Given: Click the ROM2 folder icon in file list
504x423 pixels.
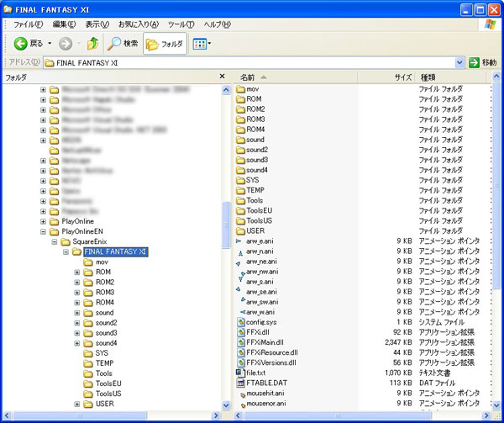Looking at the screenshot, I should click(x=240, y=109).
